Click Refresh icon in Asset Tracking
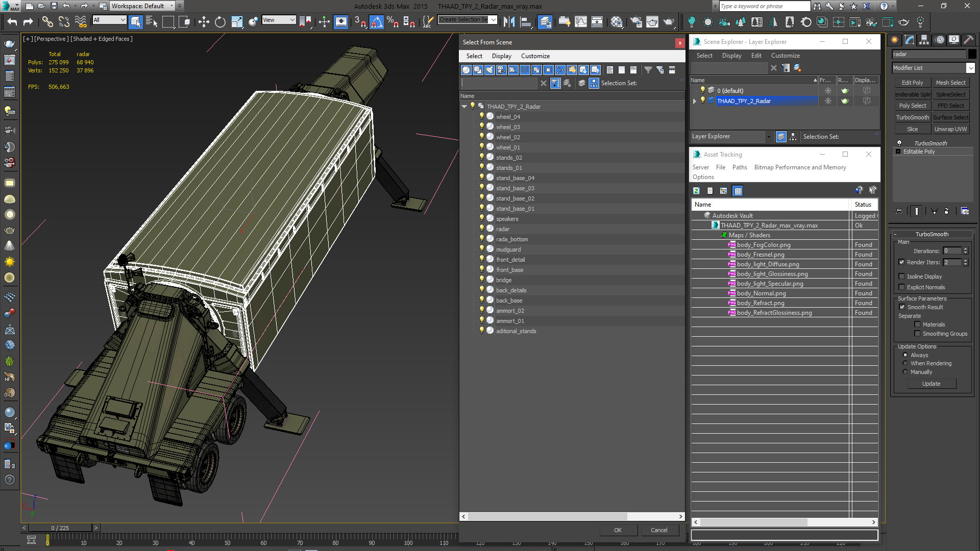This screenshot has height=551, width=980. [x=696, y=191]
